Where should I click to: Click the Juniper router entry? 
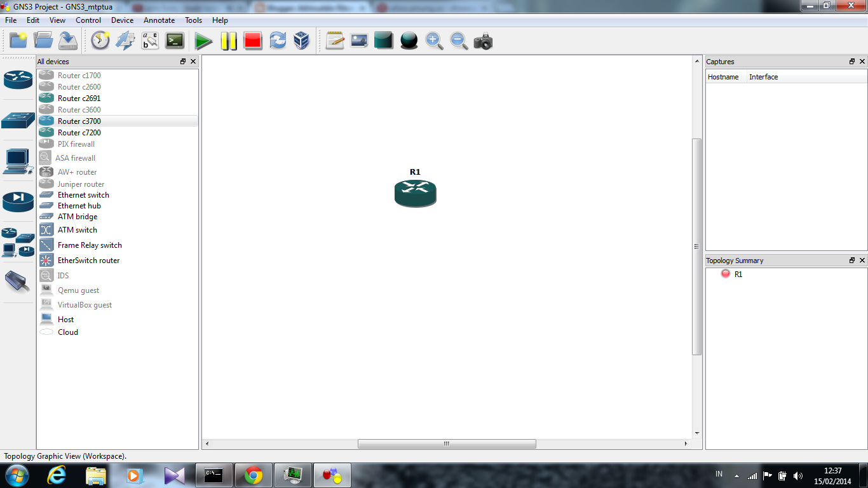click(x=118, y=184)
